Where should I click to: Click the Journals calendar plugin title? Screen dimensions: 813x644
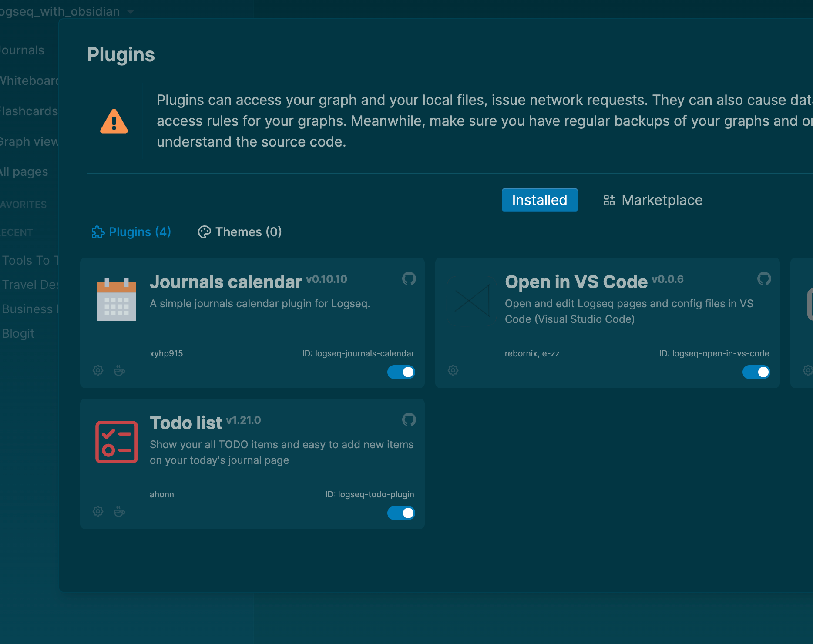226,282
